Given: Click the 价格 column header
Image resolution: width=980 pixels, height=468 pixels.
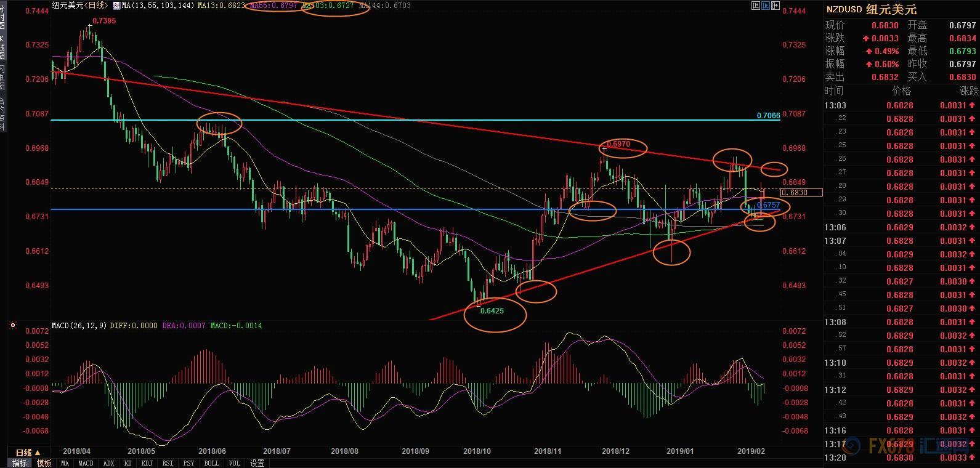Looking at the screenshot, I should [901, 91].
